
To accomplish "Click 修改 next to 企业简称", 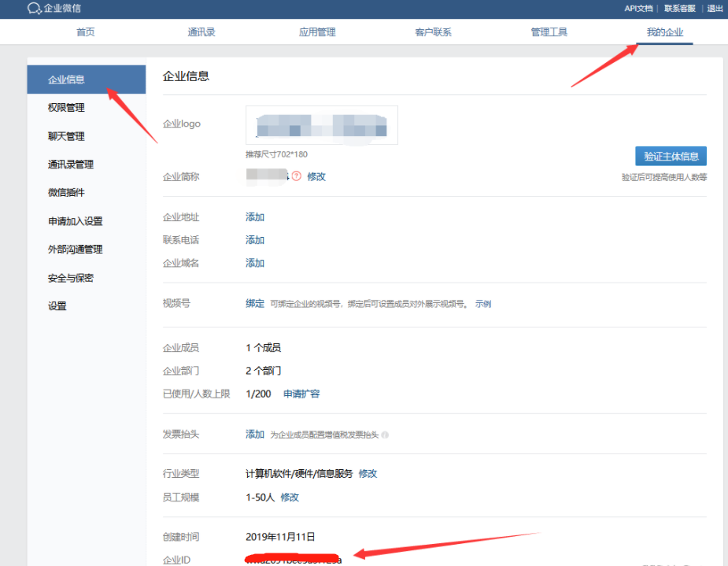I will [x=316, y=176].
